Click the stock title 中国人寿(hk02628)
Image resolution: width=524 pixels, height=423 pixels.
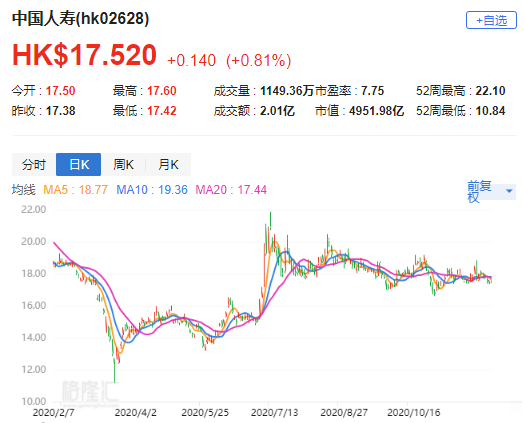81,18
